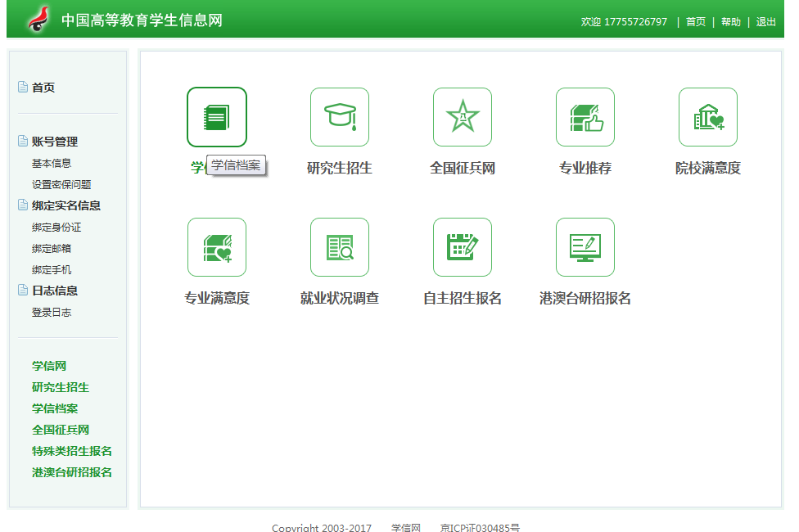Open the 港澳台研招报名 monitor icon
The width and height of the screenshot is (799, 532).
[x=585, y=247]
